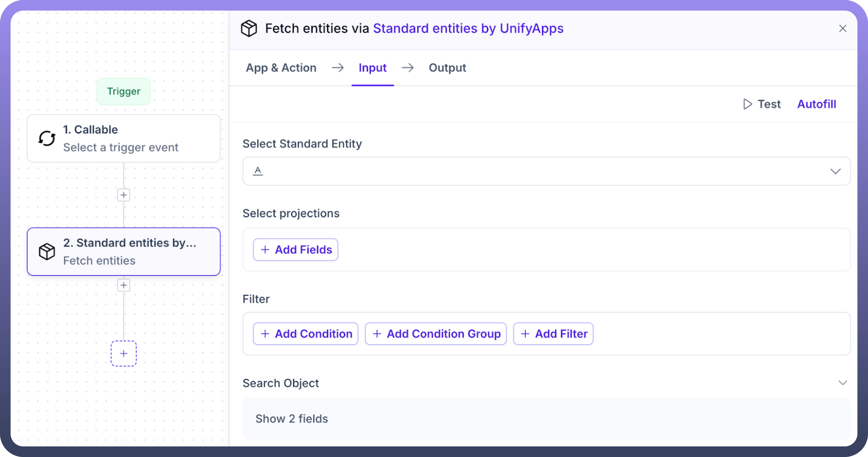Select the Input tab

tap(372, 68)
